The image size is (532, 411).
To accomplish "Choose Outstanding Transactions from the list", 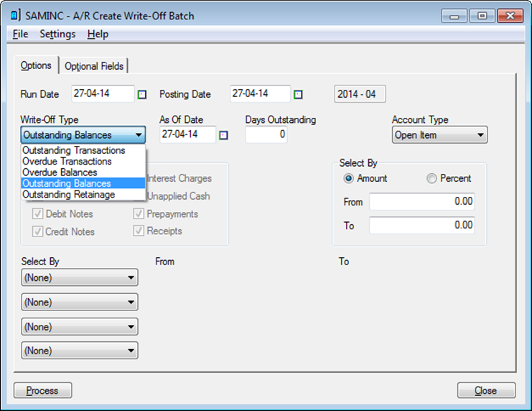I will [x=83, y=150].
